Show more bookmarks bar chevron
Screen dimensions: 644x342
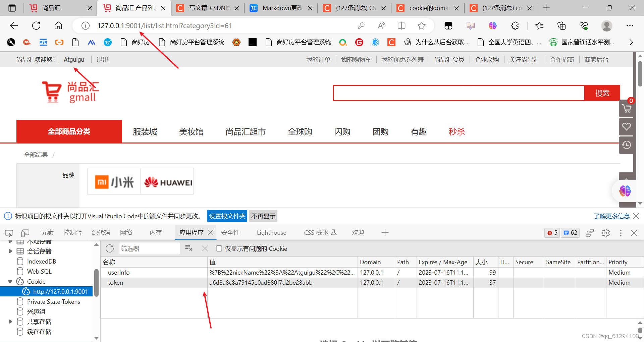631,42
